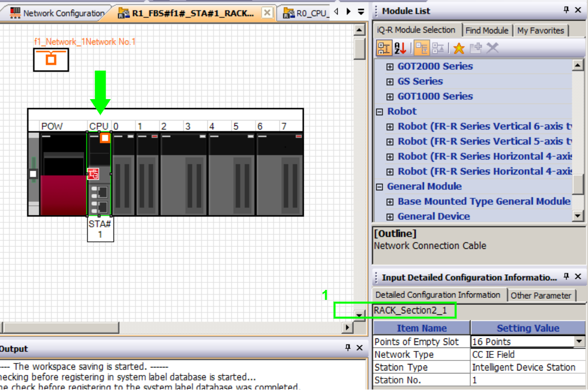Pin the Module List panel
This screenshot has width=588, height=390.
point(566,10)
